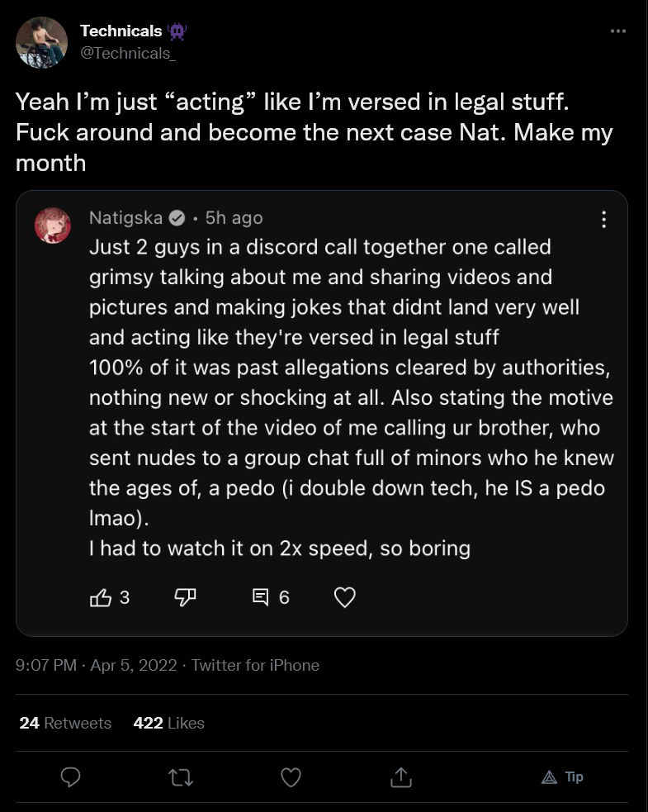The width and height of the screenshot is (648, 812).
Task: Click the Technicals profile avatar
Action: pyautogui.click(x=41, y=42)
